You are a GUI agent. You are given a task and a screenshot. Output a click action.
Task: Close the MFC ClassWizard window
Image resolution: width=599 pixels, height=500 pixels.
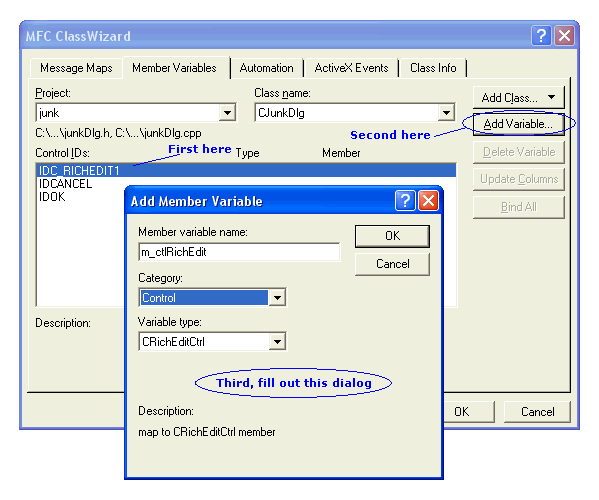(565, 36)
